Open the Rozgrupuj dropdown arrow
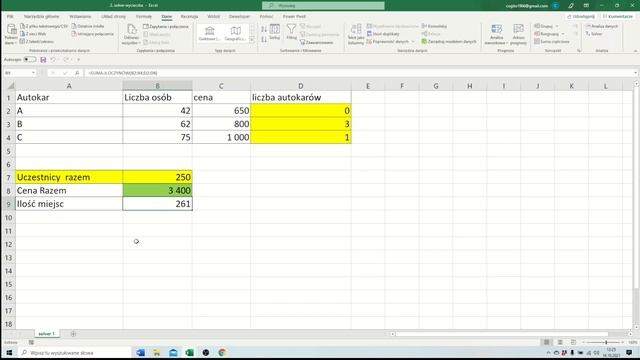Screen dimensions: 640x360 (563, 34)
